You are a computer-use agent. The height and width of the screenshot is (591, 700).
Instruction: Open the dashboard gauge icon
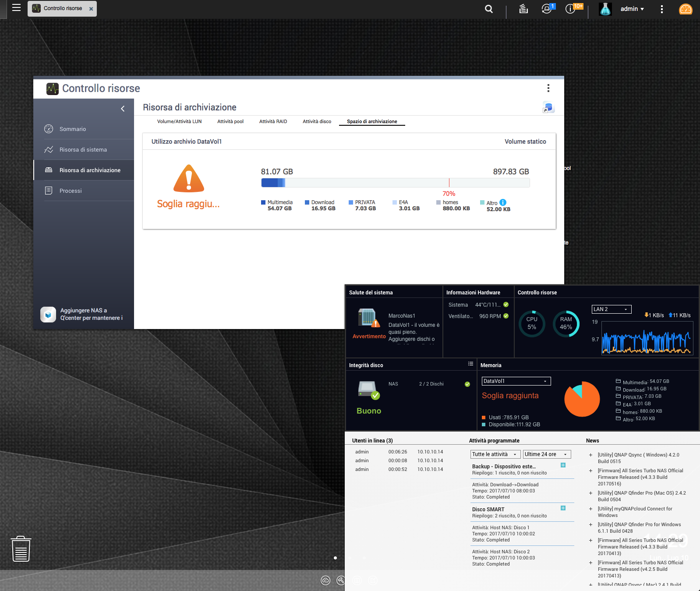[x=685, y=9]
